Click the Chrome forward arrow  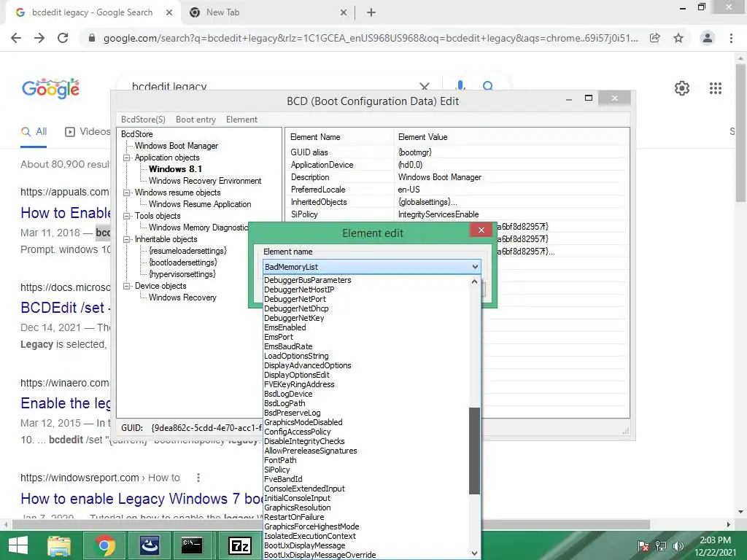tap(39, 38)
